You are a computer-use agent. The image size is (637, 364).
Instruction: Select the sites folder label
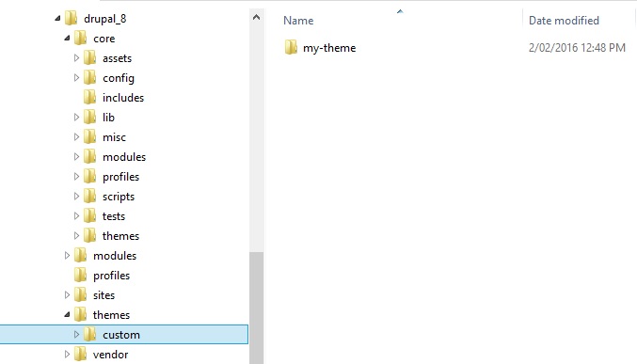(x=104, y=295)
